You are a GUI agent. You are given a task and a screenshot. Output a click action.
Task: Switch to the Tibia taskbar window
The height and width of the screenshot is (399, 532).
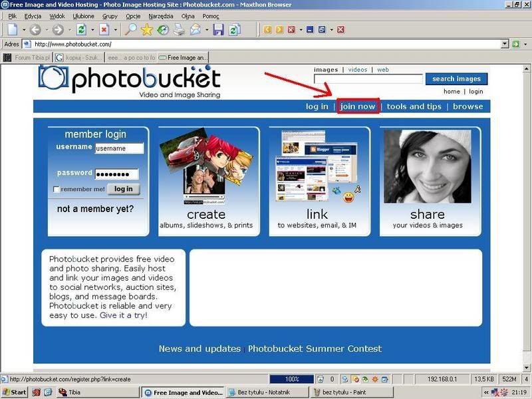pos(98,392)
